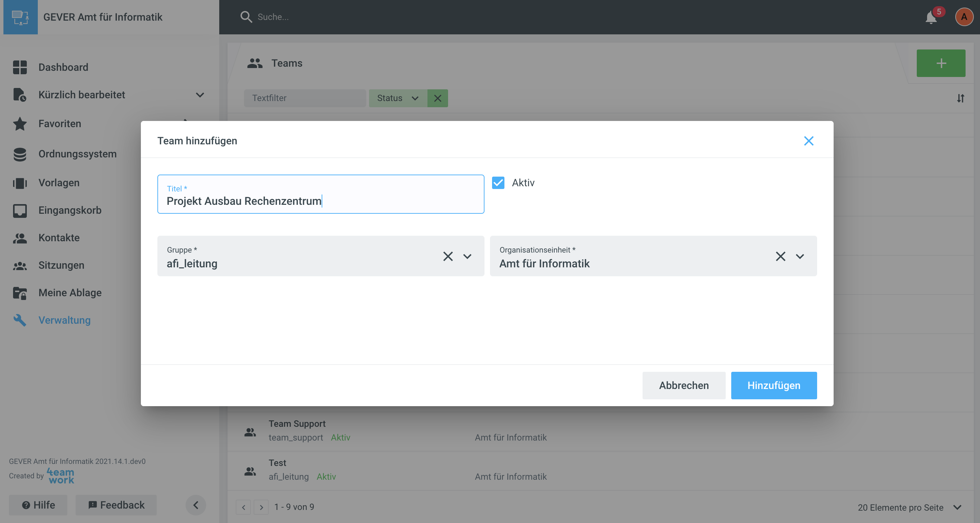
Task: Remove the Status filter with the X
Action: [437, 98]
